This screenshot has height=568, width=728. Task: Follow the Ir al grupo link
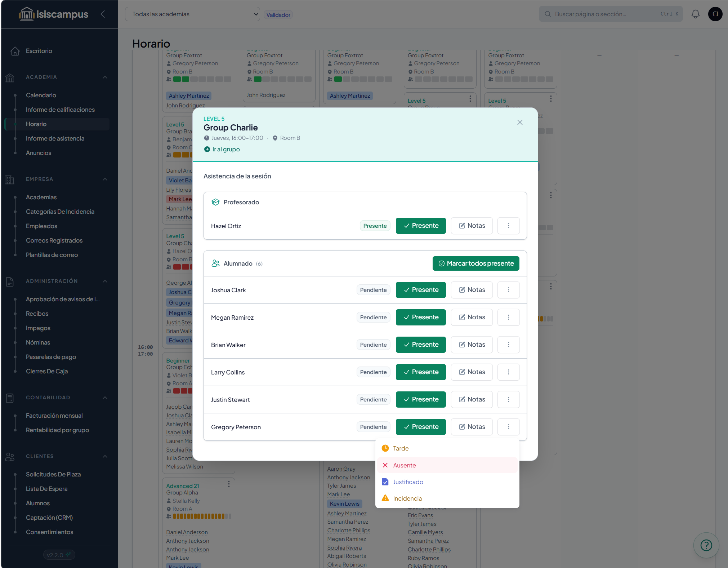point(222,149)
